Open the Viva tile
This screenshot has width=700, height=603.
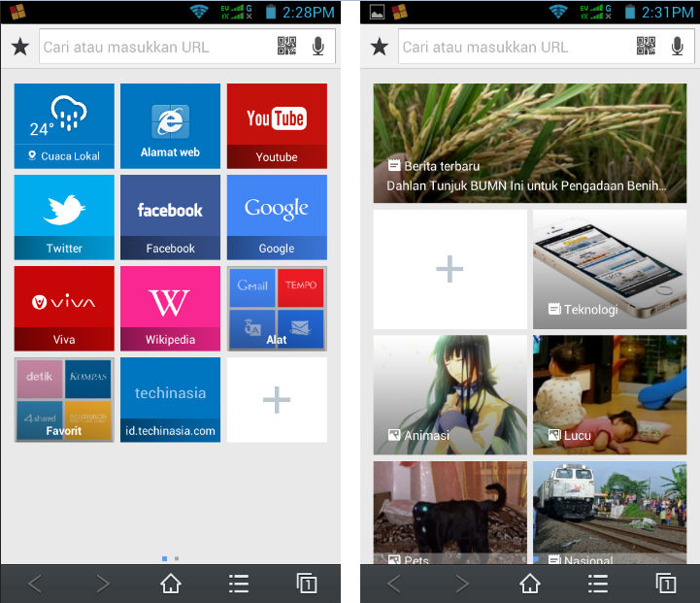pyautogui.click(x=64, y=309)
